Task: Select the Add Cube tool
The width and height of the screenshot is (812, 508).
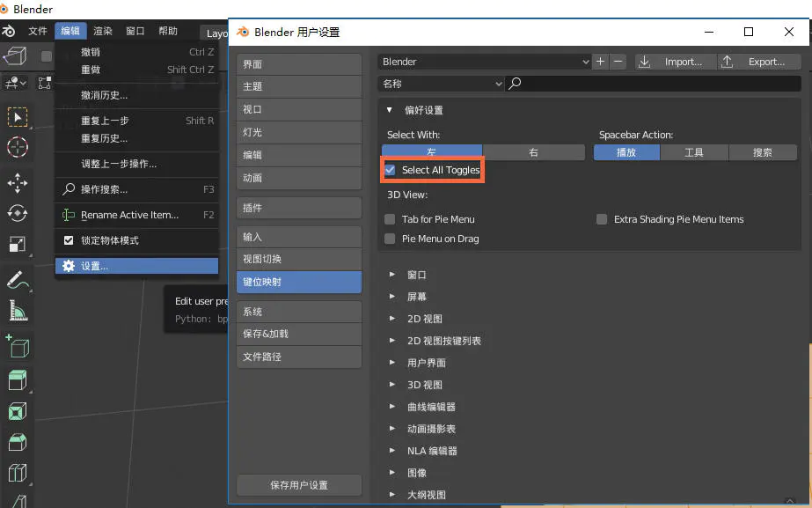Action: click(17, 346)
